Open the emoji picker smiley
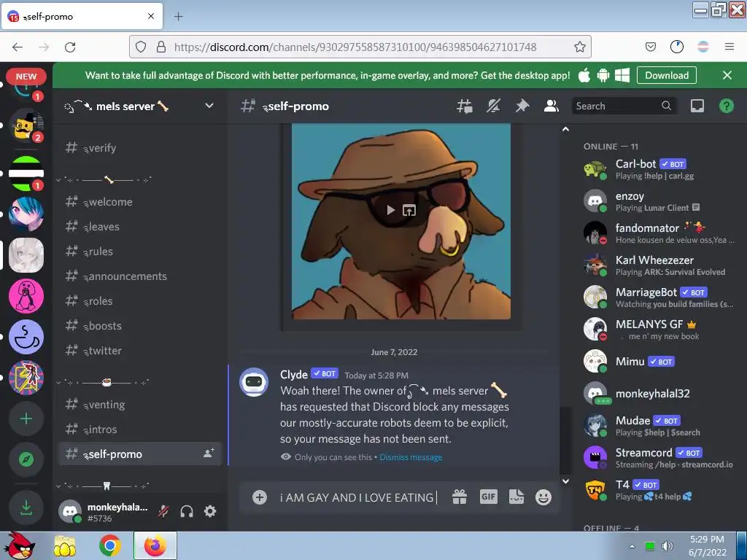 tap(543, 497)
